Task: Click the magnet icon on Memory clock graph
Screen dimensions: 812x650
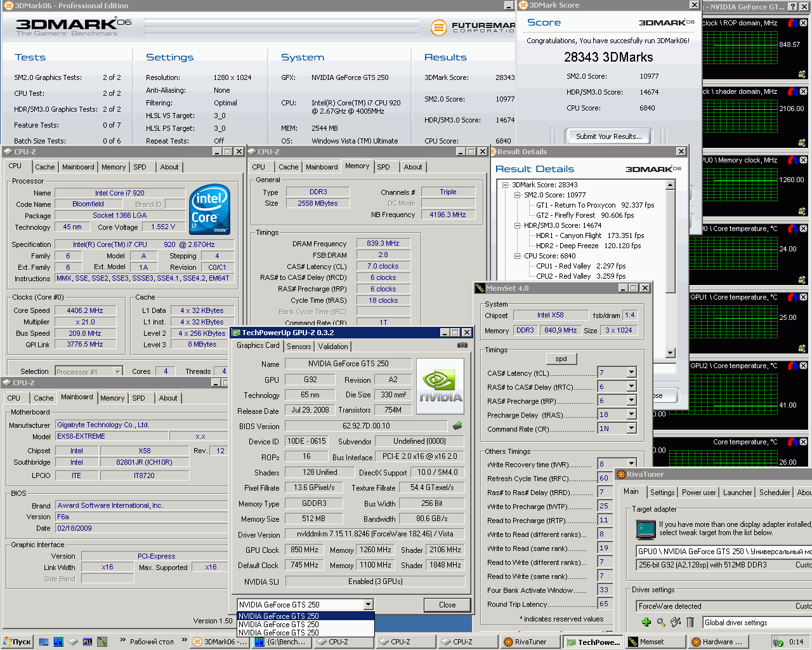Action: coord(792,160)
